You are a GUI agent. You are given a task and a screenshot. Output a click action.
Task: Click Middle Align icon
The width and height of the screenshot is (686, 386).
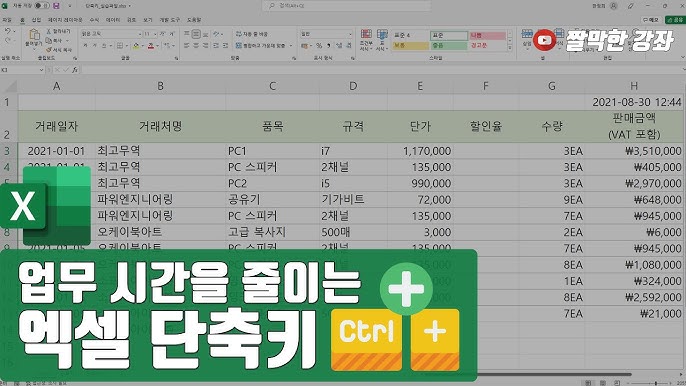(196, 34)
